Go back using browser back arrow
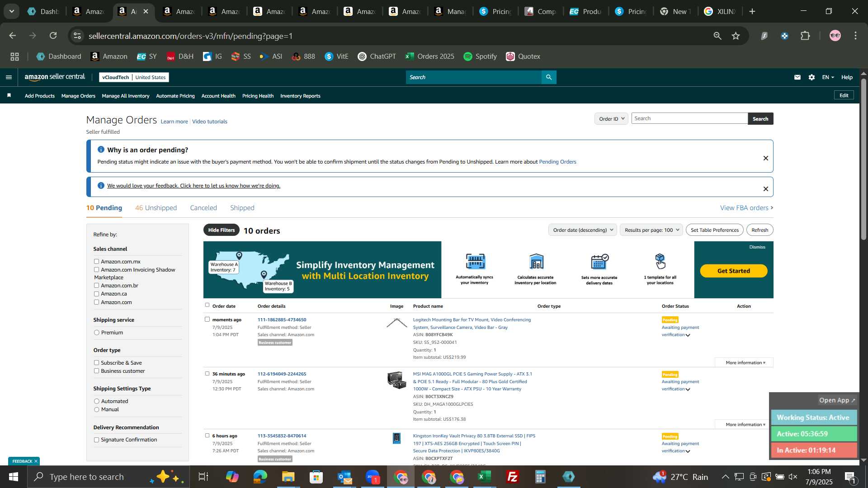 (13, 36)
